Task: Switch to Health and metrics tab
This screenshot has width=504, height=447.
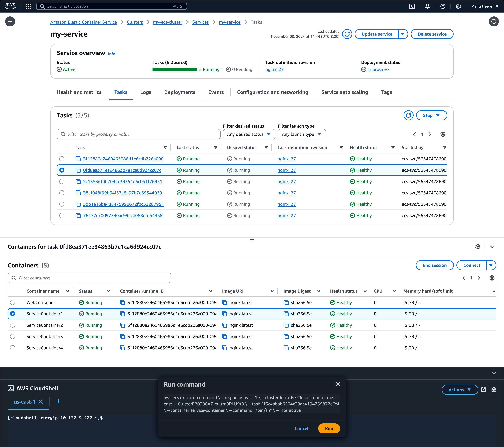Action: tap(79, 92)
